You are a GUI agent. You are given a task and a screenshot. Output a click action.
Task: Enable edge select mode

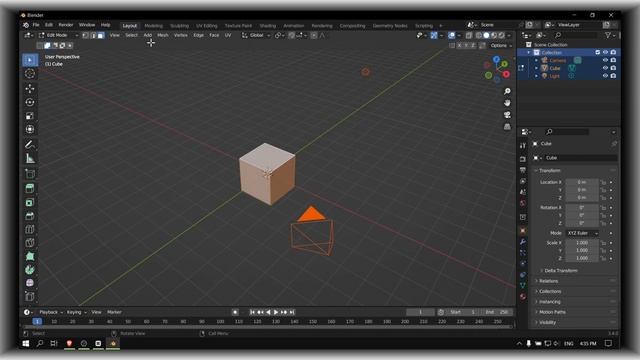click(x=93, y=36)
